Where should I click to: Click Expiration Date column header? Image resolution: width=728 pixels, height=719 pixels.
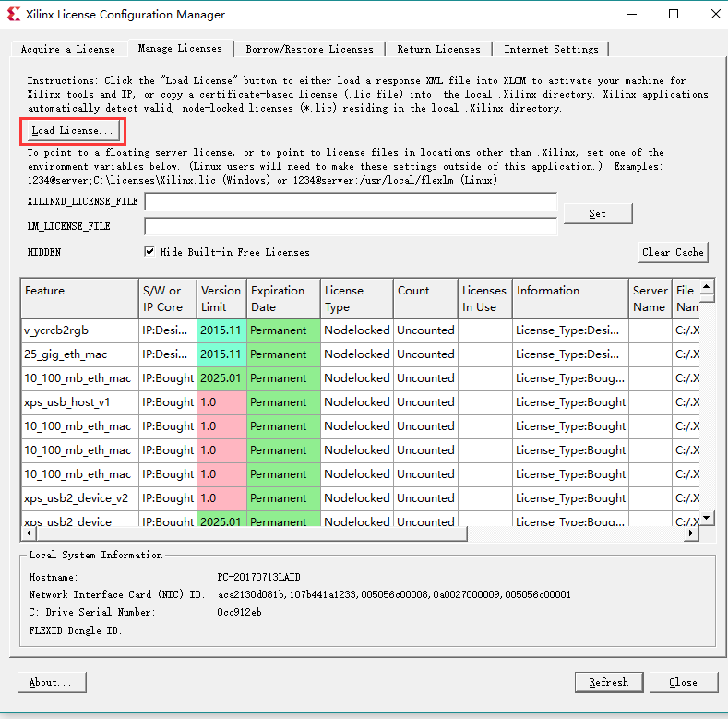[283, 299]
